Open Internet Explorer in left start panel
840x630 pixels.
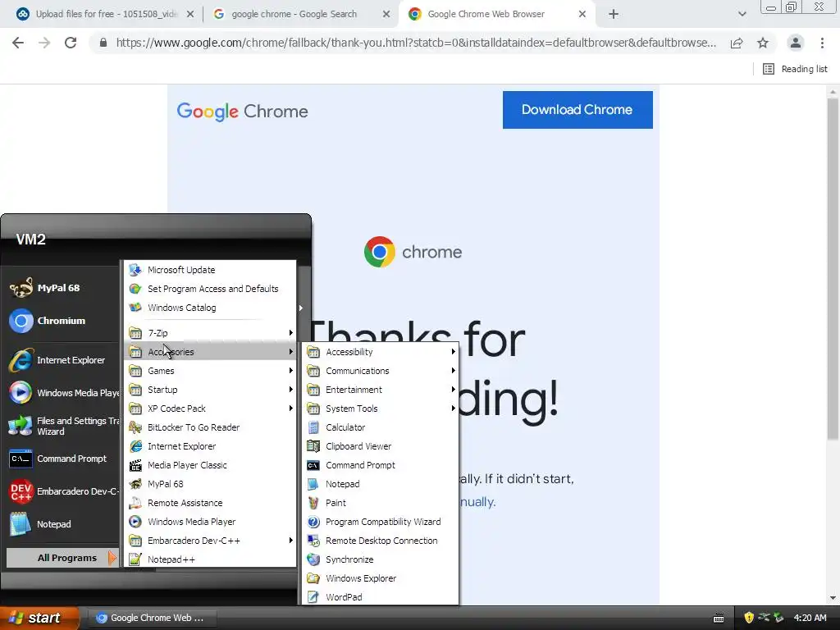(59, 360)
